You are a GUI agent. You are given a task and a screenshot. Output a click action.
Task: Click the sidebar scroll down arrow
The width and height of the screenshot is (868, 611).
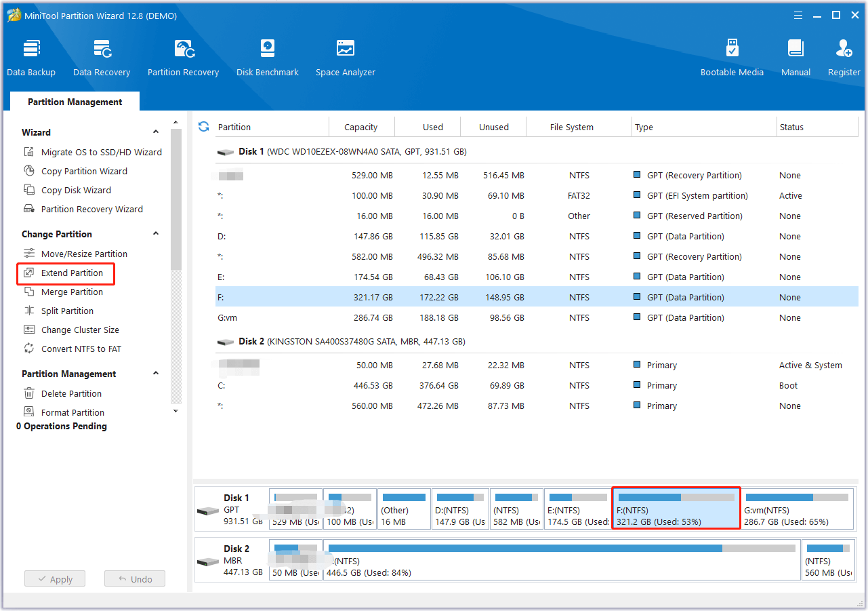pyautogui.click(x=176, y=410)
